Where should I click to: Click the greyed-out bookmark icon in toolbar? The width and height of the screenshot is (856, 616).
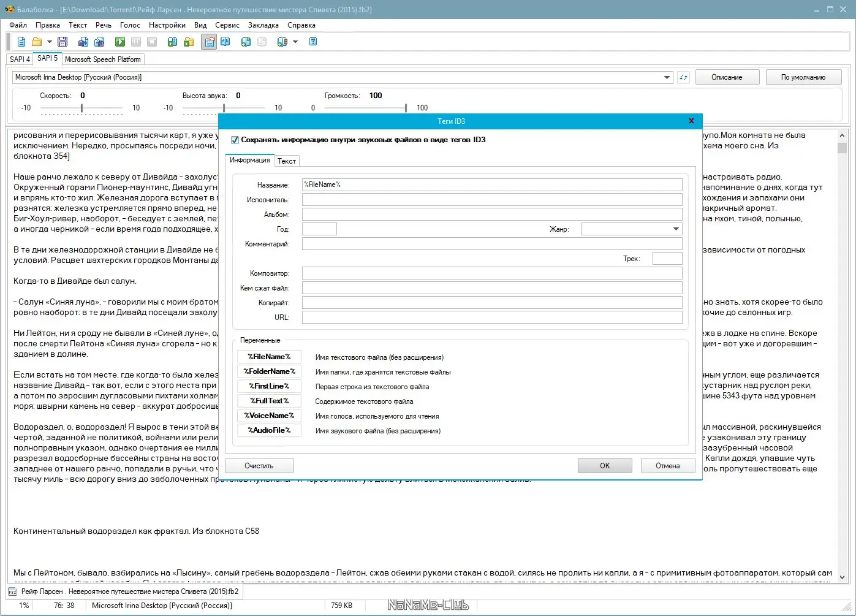[262, 42]
